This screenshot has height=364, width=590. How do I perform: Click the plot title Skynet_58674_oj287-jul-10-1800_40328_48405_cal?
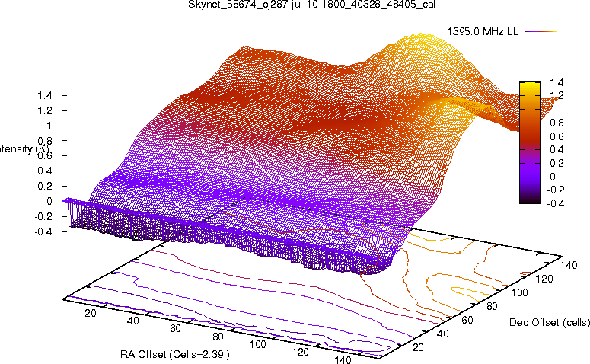click(x=311, y=5)
